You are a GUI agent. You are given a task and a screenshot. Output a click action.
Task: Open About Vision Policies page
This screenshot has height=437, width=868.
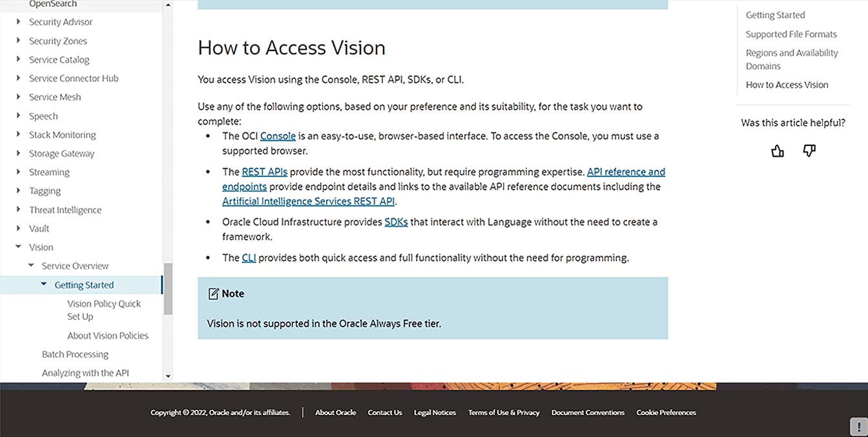coord(108,336)
